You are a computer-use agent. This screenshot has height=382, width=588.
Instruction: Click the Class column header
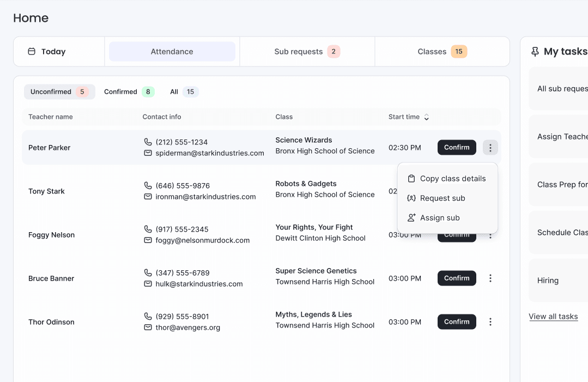click(x=284, y=117)
